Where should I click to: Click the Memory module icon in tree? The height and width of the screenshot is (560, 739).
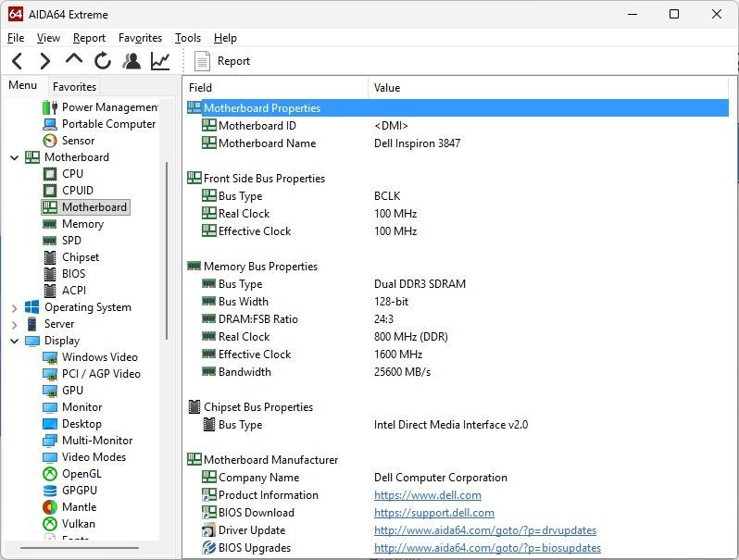pos(49,224)
